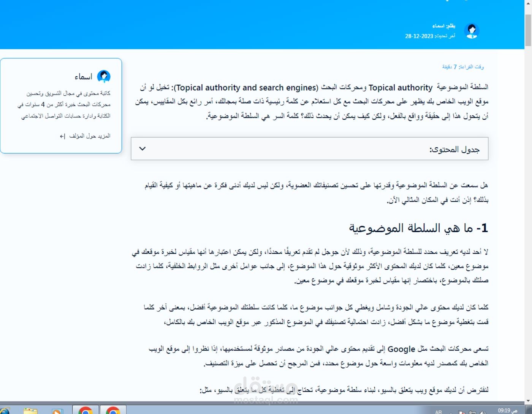Click the author avatar at the top of article
The height and width of the screenshot is (414, 532).
click(472, 31)
